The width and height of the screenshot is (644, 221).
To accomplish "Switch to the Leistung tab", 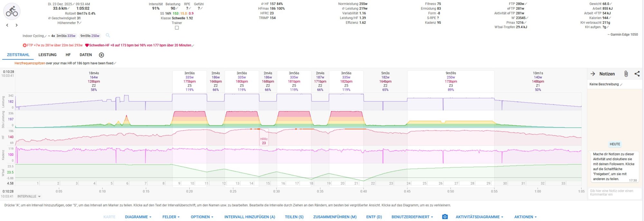I will coord(47,55).
